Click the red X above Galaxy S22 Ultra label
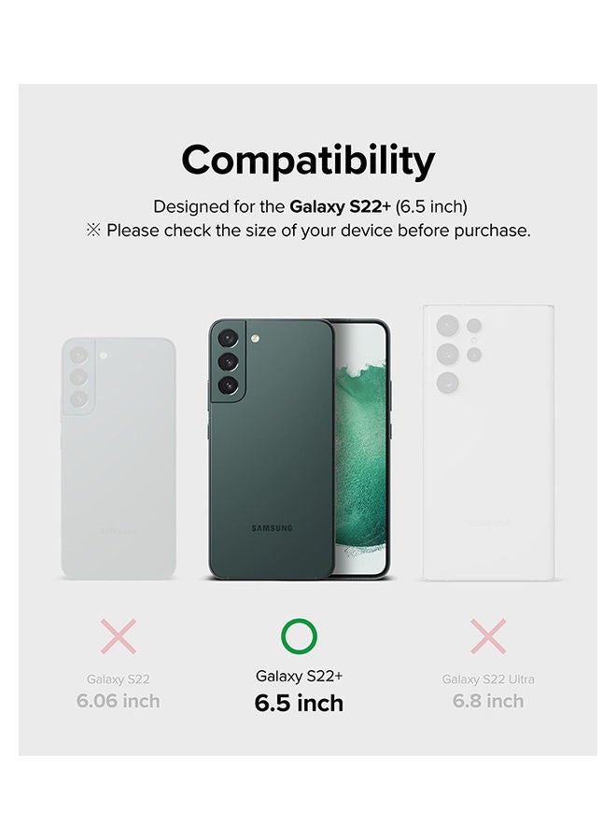This screenshot has height=840, width=616. pyautogui.click(x=487, y=637)
